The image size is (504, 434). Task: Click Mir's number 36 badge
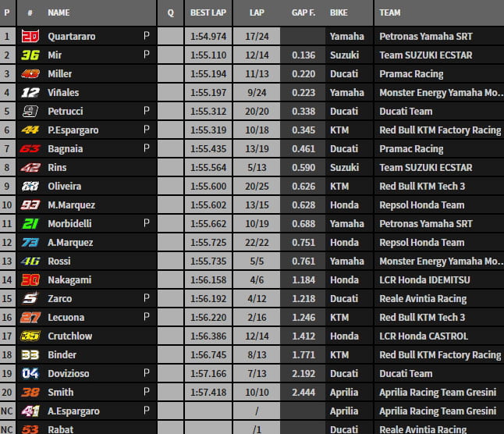tap(30, 55)
